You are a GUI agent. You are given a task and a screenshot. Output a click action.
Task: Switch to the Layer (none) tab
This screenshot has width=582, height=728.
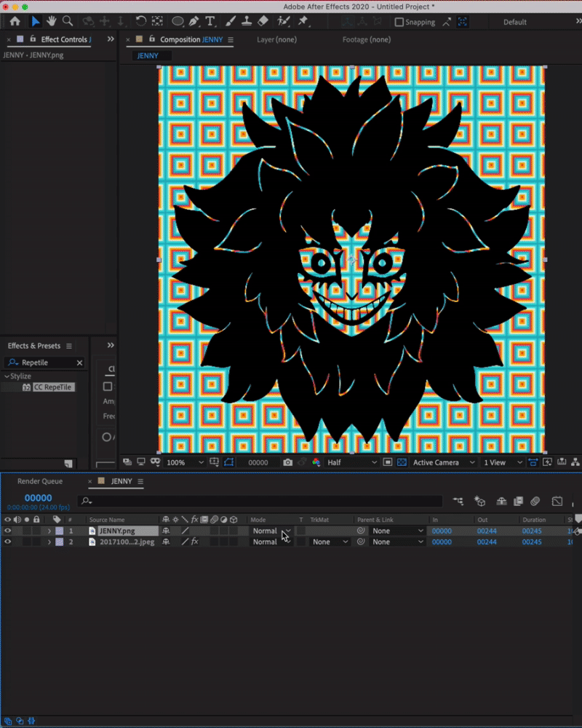click(276, 39)
